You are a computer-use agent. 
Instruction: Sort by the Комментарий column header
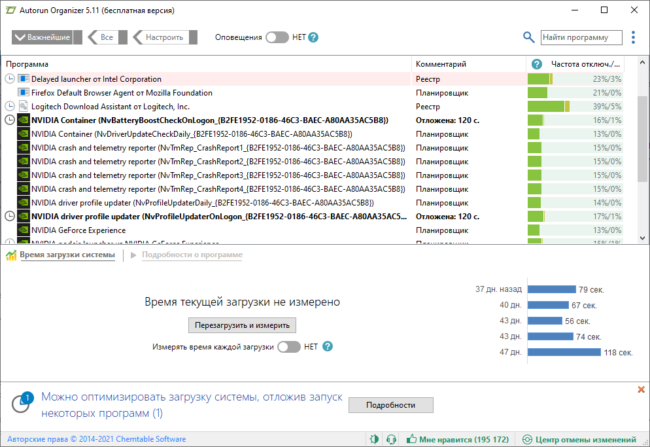(x=469, y=64)
